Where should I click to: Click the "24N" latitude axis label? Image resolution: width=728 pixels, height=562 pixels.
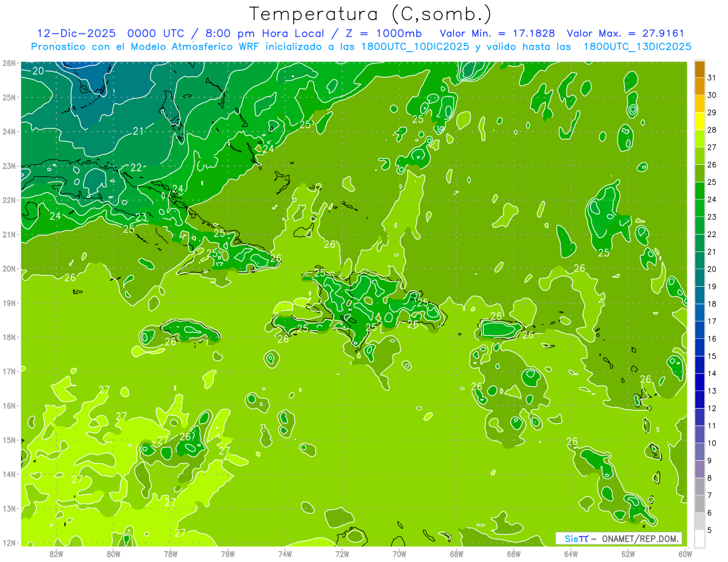(x=8, y=132)
